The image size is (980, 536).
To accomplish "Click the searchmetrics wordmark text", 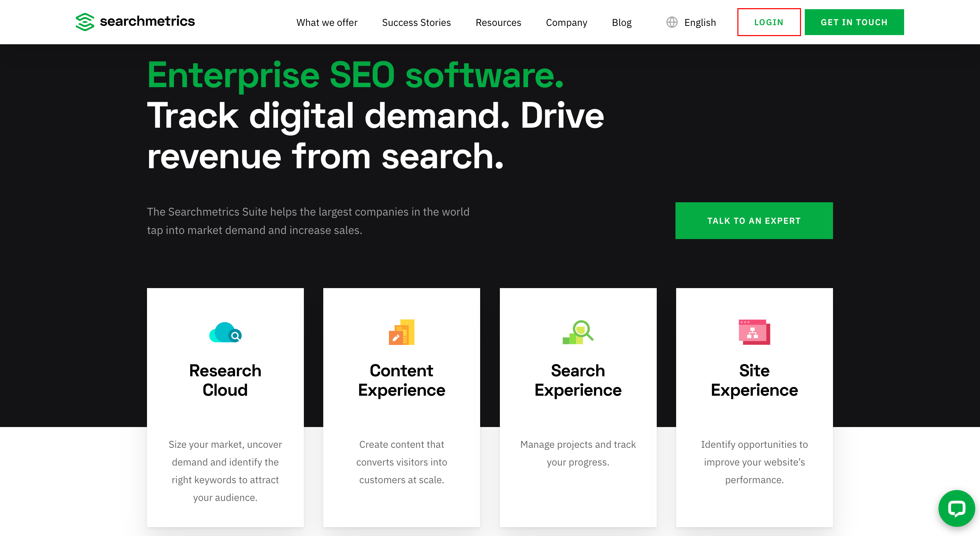I will (x=147, y=21).
